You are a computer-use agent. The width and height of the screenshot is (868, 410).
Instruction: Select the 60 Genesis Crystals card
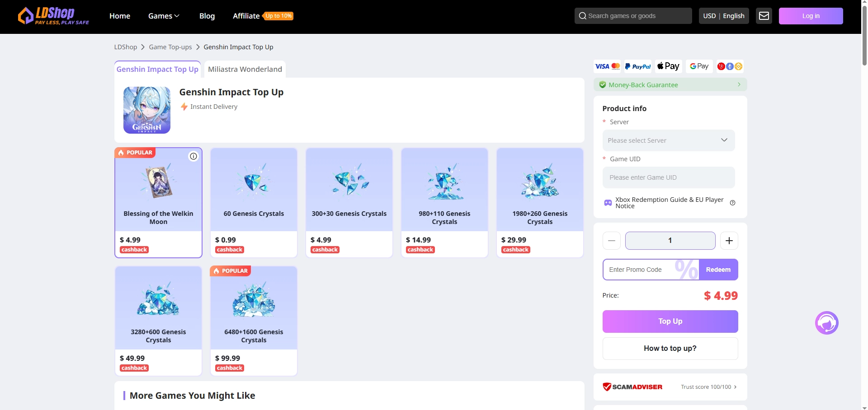pyautogui.click(x=254, y=203)
